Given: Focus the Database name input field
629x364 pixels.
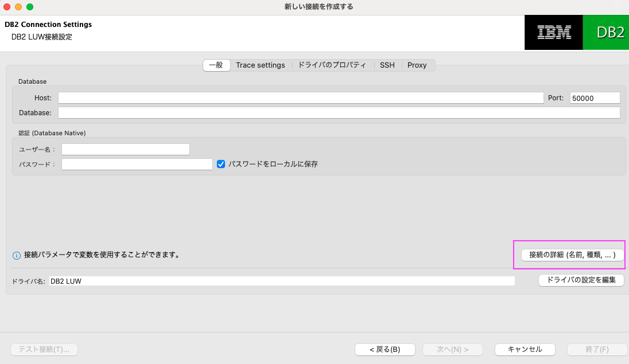Looking at the screenshot, I should pyautogui.click(x=339, y=113).
